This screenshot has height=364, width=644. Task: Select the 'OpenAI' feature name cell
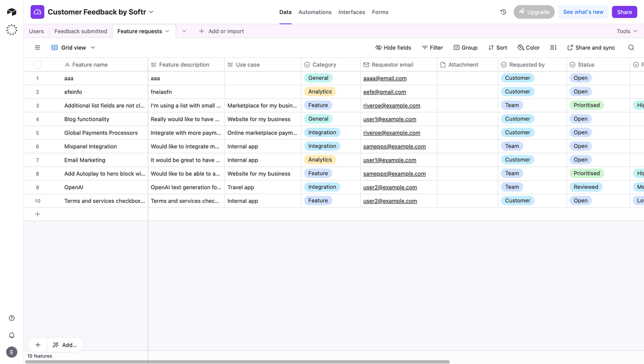pos(105,187)
